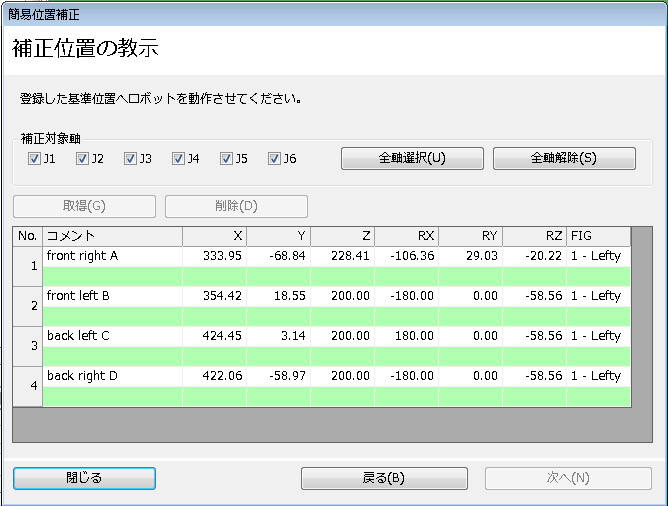Select row number 1 header
The height and width of the screenshot is (506, 668).
coord(27,266)
